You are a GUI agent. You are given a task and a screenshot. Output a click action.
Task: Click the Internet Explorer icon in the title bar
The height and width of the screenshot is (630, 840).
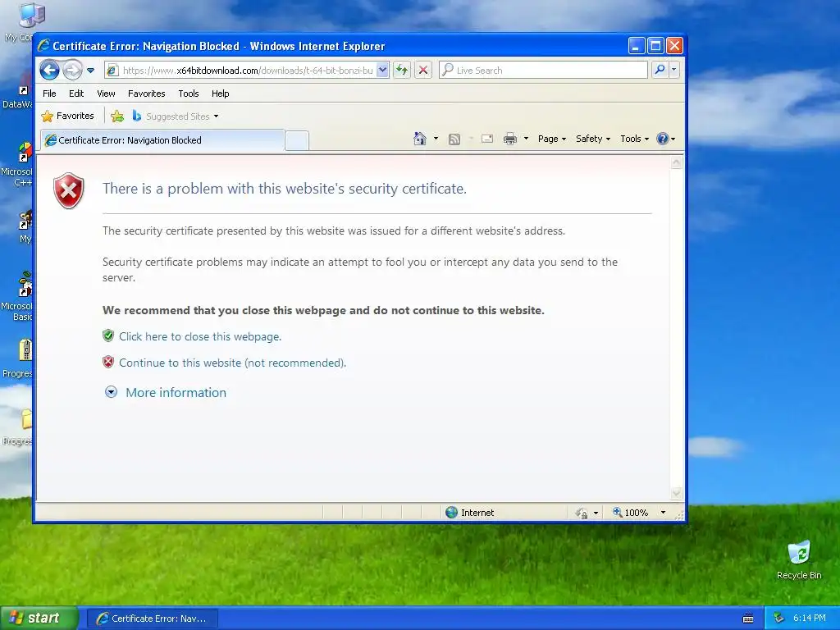pyautogui.click(x=44, y=46)
